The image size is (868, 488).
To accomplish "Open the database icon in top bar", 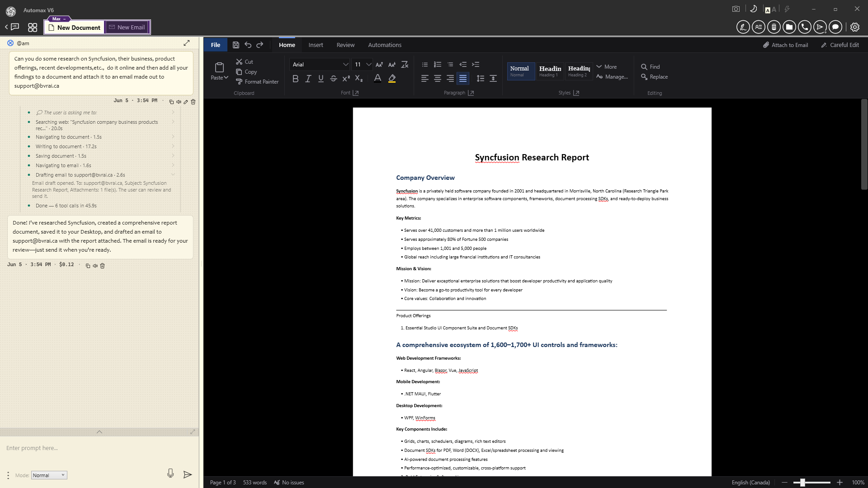I will click(774, 27).
